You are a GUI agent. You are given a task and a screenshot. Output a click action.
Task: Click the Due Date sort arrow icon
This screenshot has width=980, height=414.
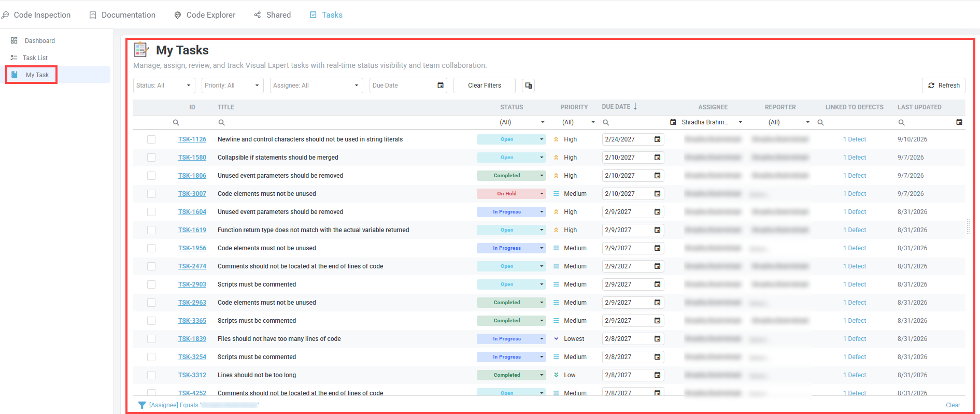[x=635, y=106]
